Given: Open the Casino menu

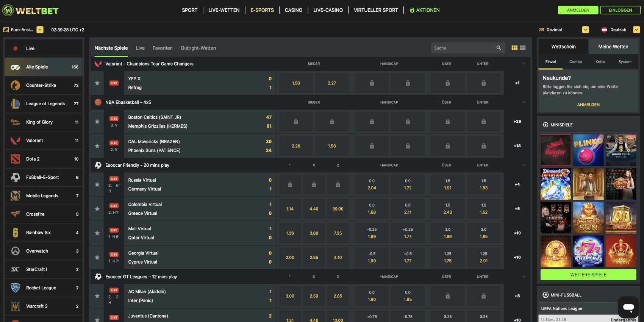Looking at the screenshot, I should (294, 10).
